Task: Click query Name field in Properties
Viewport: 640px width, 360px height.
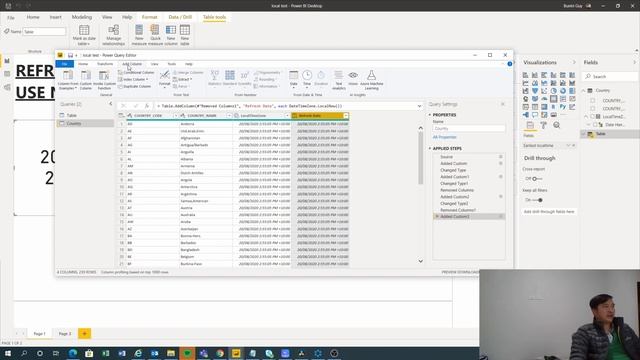Action: (469, 129)
